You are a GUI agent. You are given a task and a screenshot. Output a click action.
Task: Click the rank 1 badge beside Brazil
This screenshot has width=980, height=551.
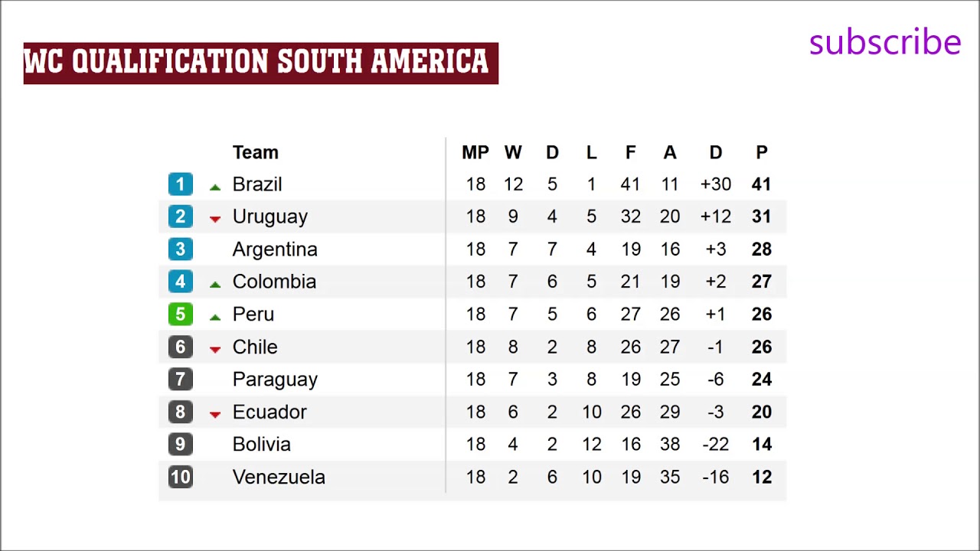tap(181, 184)
